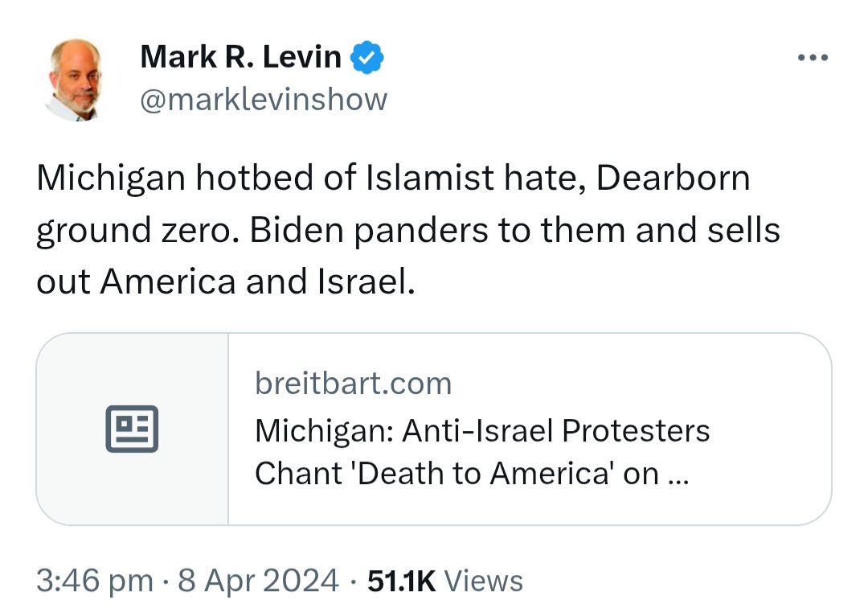Click the 3:46 pm timestamp
The height and width of the screenshot is (616, 868).
pos(95,581)
